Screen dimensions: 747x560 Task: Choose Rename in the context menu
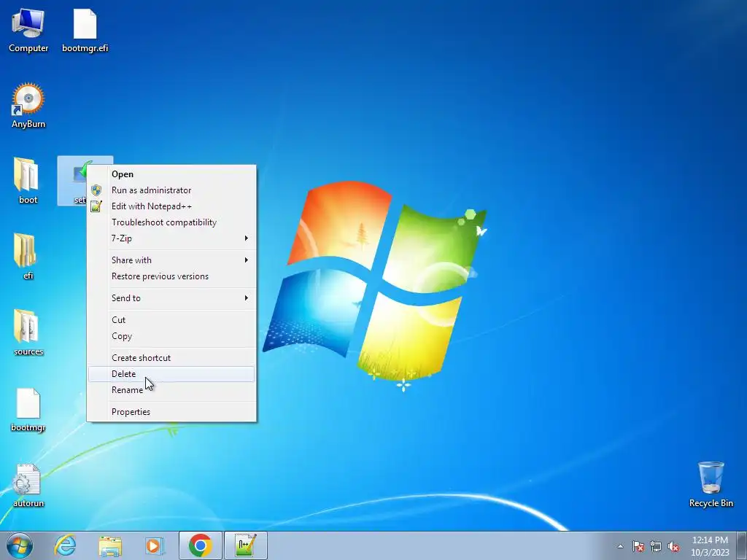pos(171,390)
